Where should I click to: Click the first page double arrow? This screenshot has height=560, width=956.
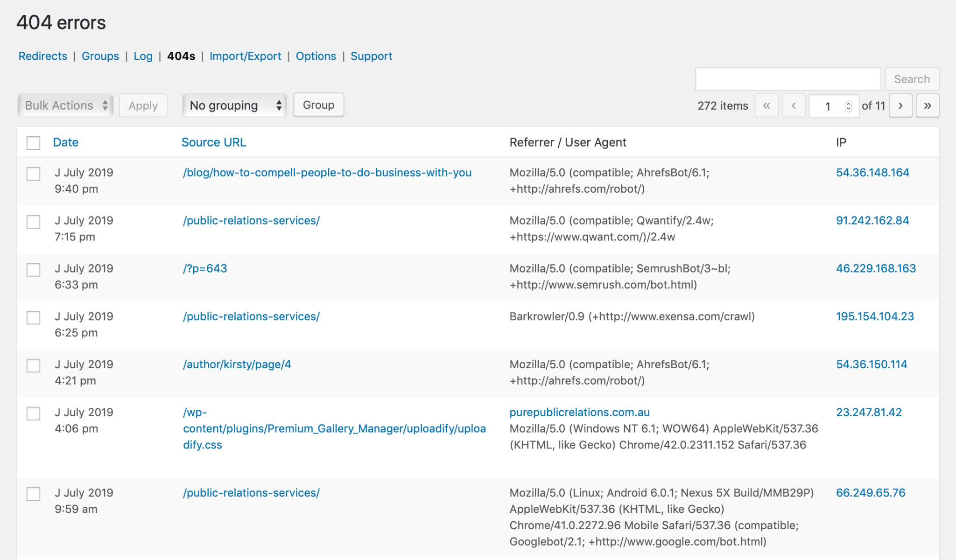[766, 105]
